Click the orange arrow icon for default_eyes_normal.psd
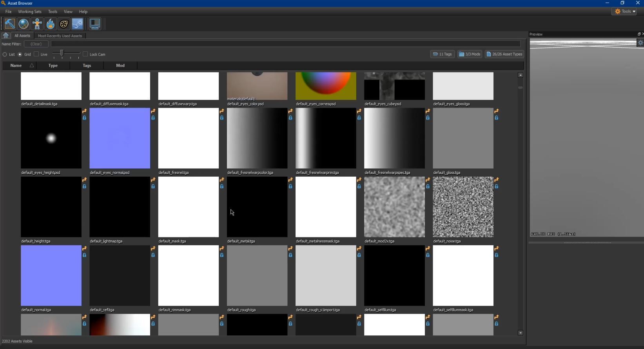The image size is (644, 349). (153, 111)
